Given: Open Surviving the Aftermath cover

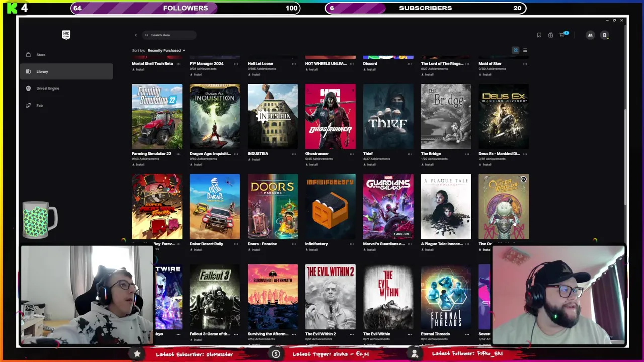Looking at the screenshot, I should (273, 297).
